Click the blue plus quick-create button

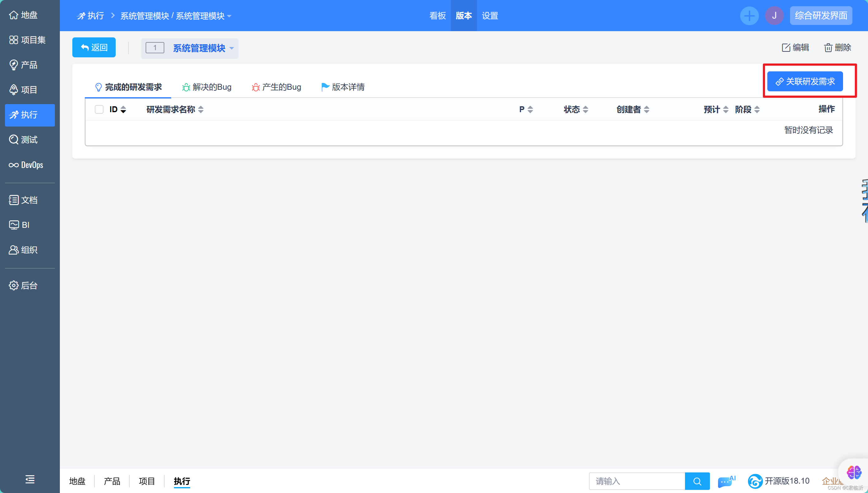point(749,16)
